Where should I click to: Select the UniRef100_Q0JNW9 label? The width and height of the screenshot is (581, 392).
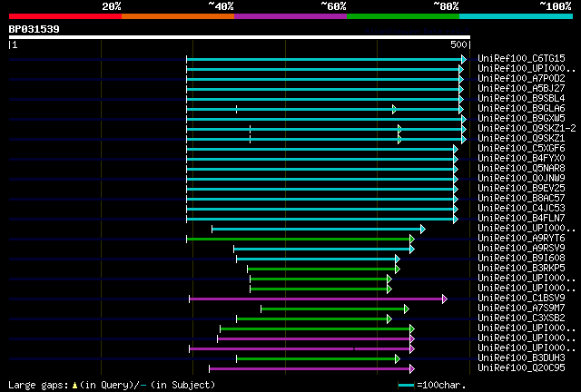point(521,178)
